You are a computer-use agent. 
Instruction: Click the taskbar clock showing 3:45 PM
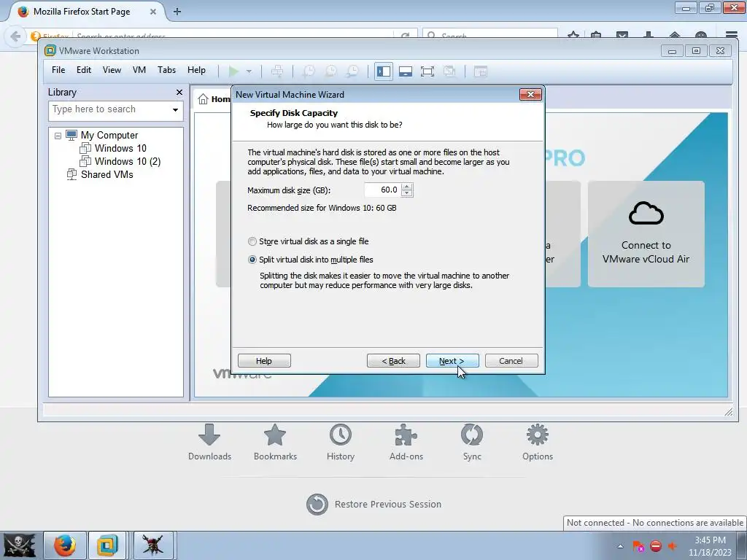pos(710,546)
